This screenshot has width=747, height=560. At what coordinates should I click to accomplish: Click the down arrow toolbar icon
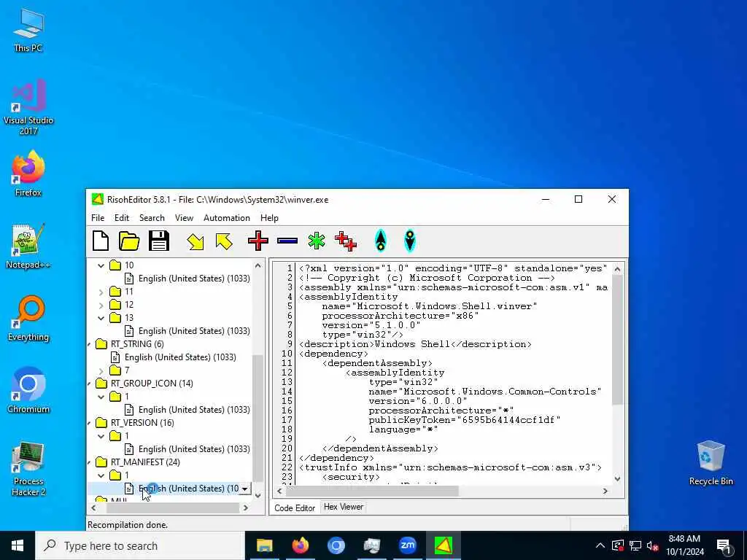(410, 241)
